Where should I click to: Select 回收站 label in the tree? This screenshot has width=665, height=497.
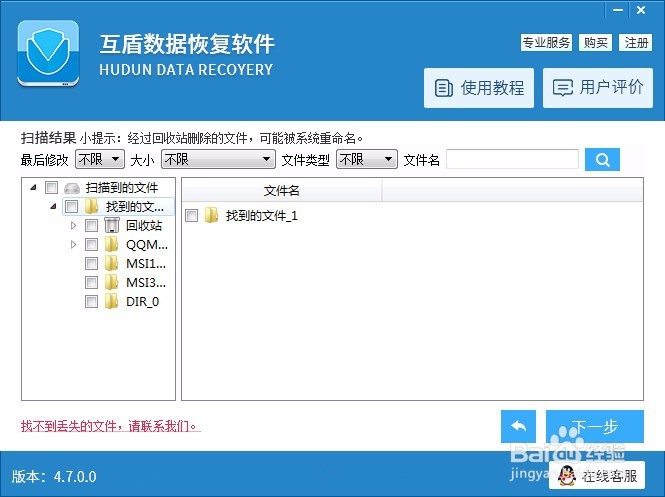144,226
